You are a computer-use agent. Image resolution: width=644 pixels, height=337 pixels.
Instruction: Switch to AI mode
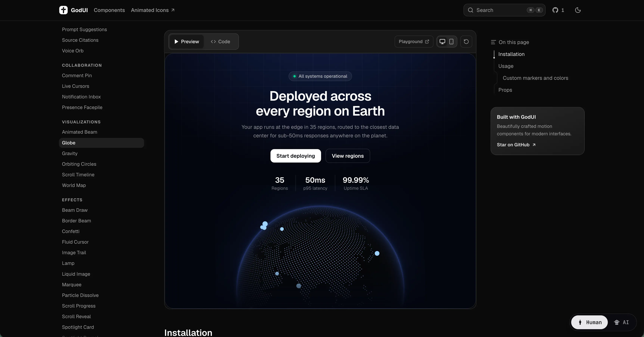click(x=621, y=322)
